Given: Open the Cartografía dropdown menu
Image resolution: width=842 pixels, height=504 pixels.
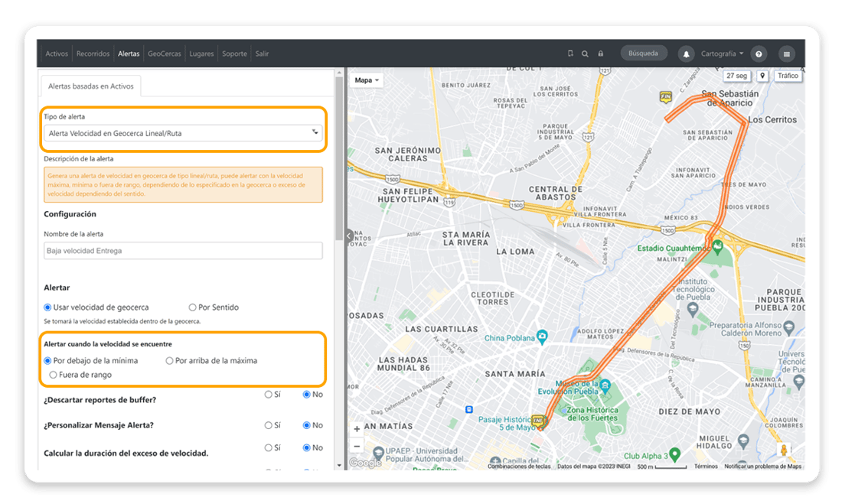Looking at the screenshot, I should coord(723,54).
